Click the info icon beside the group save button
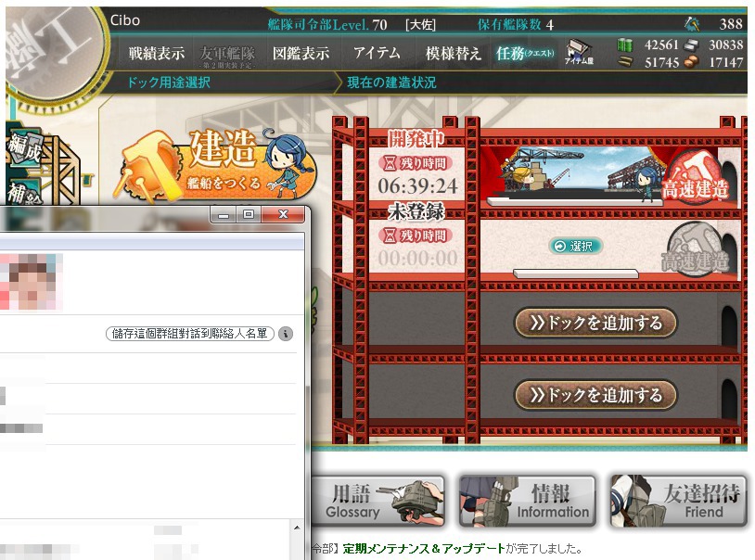This screenshot has width=755, height=560. click(286, 333)
